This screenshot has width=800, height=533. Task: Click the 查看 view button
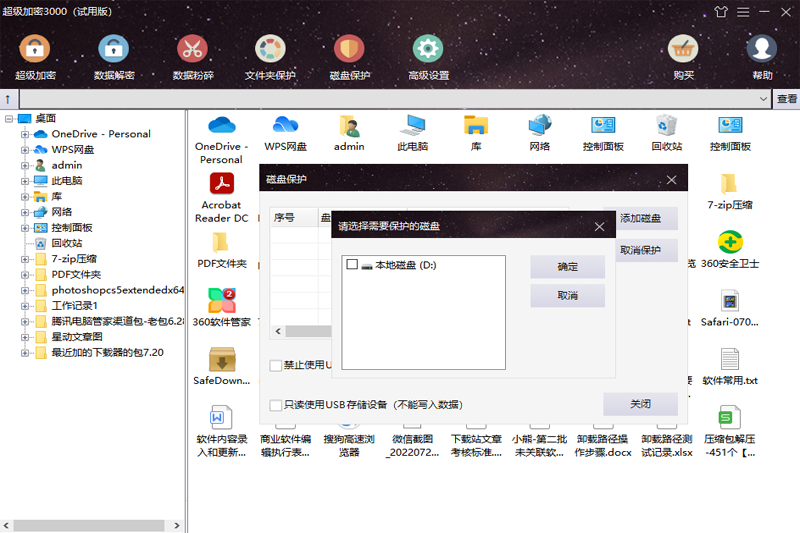[787, 99]
